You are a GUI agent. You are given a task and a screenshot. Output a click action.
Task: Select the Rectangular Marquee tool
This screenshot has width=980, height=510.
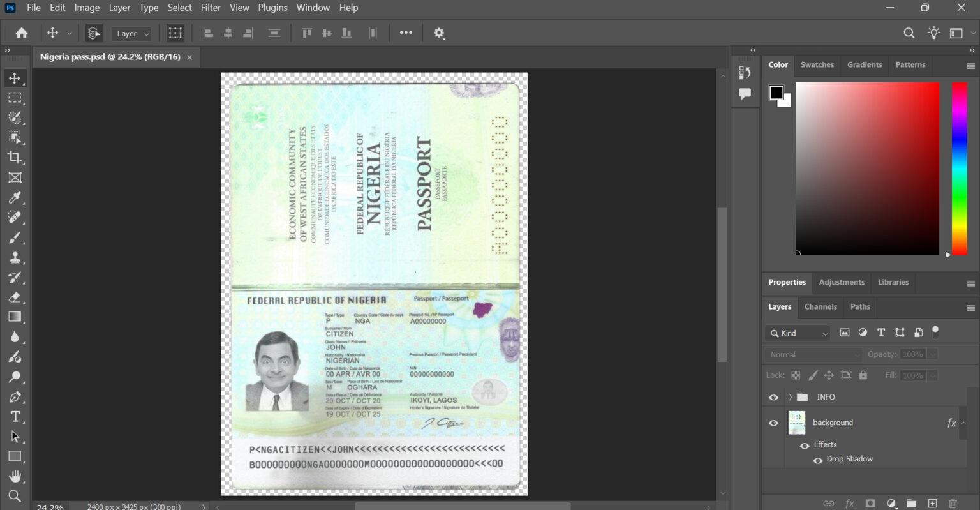tap(15, 98)
